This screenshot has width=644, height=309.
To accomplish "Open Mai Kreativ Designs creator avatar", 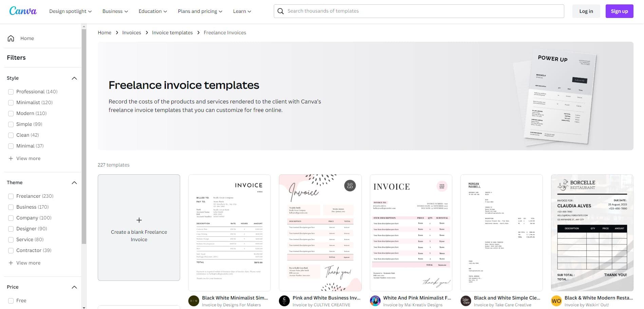I will pos(375,301).
